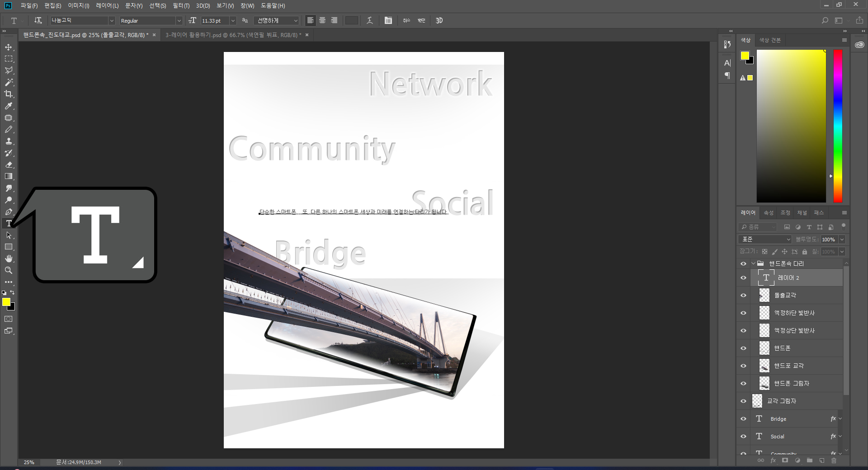
Task: Toggle text orientation in options bar
Action: (x=38, y=20)
